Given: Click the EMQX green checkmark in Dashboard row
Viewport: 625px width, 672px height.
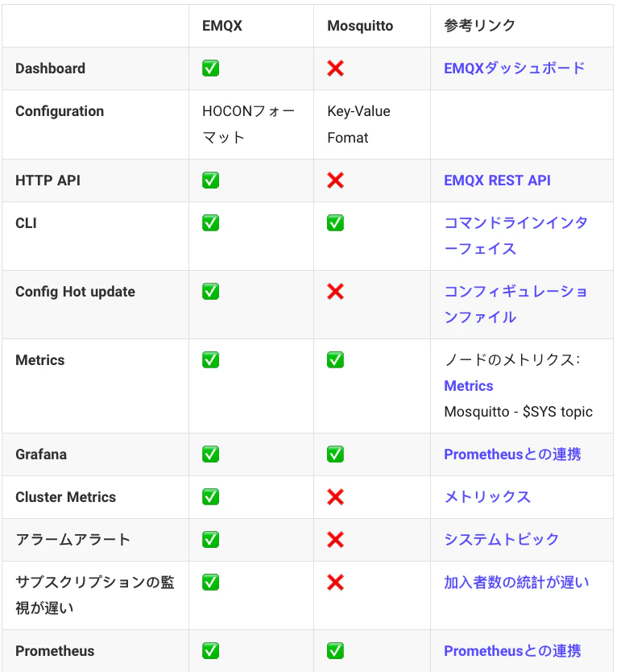Looking at the screenshot, I should tap(210, 68).
